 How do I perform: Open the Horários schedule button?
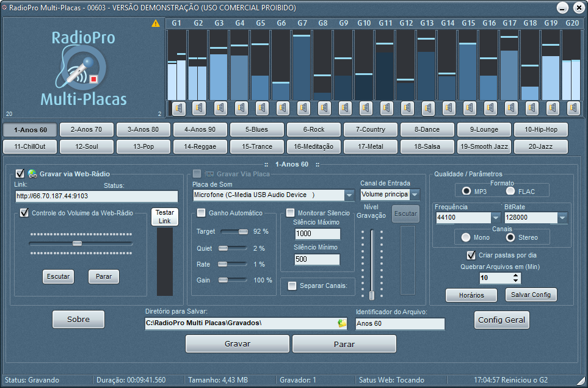tap(471, 295)
